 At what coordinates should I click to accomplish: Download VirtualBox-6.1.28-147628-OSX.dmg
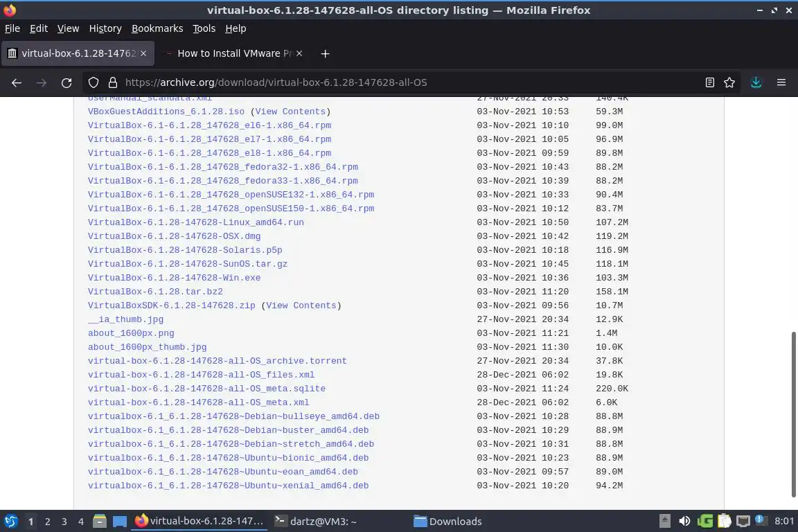pos(174,236)
